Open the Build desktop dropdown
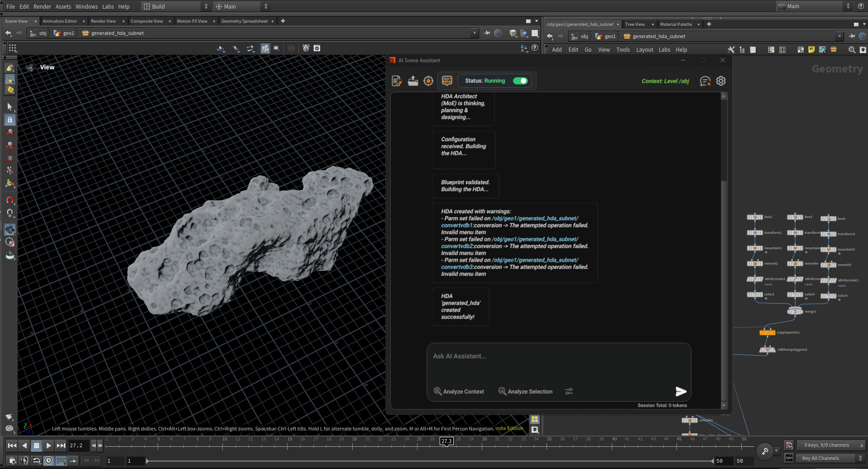 click(x=176, y=6)
